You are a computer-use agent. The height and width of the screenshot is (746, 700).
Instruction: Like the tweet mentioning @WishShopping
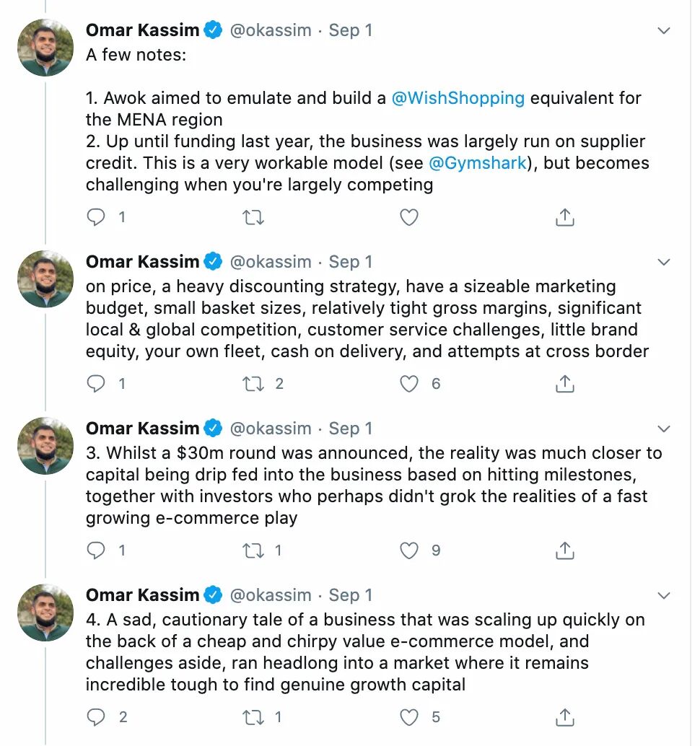[x=409, y=217]
